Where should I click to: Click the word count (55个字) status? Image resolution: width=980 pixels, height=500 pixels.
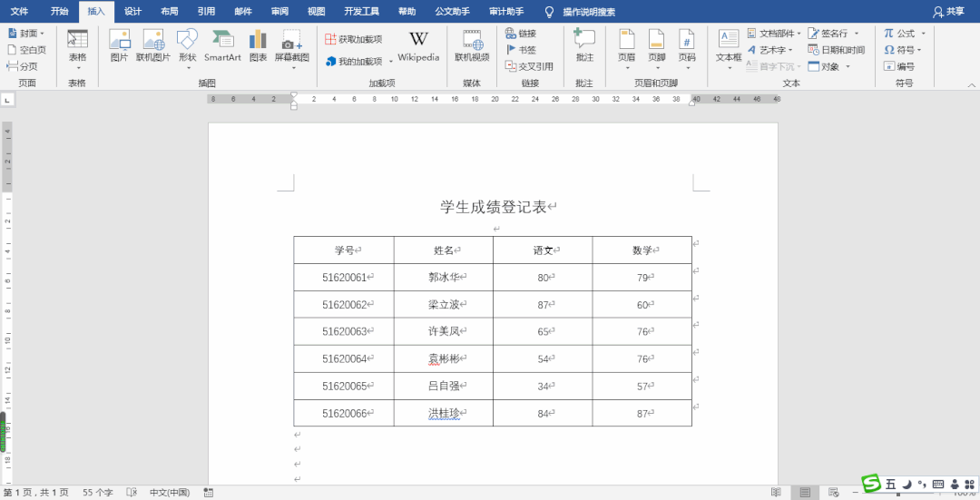97,493
